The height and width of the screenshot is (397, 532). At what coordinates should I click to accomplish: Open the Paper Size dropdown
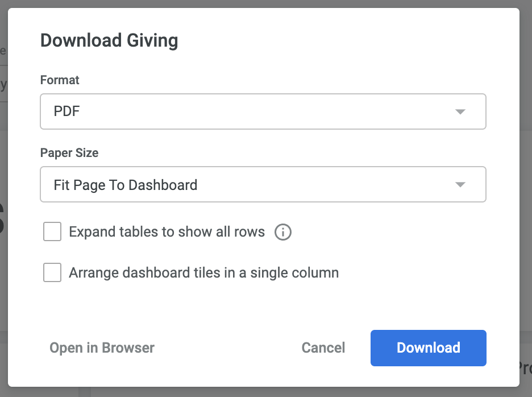(263, 184)
